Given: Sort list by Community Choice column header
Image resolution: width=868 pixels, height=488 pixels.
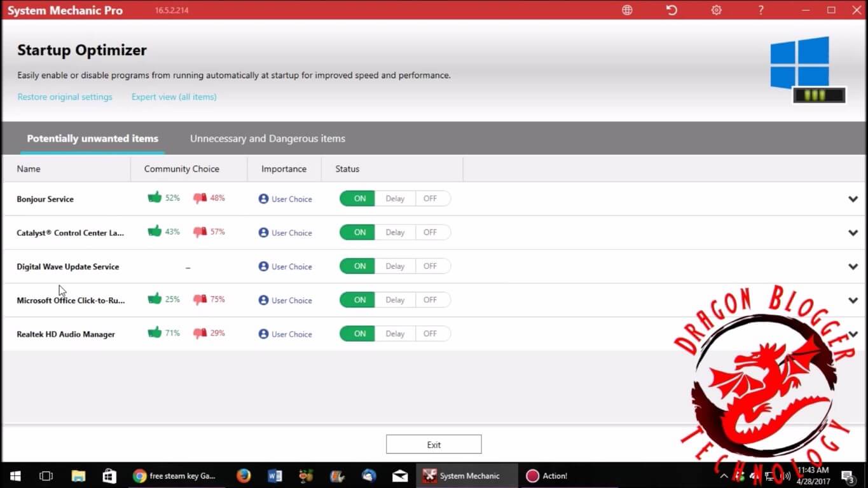Looking at the screenshot, I should point(182,169).
